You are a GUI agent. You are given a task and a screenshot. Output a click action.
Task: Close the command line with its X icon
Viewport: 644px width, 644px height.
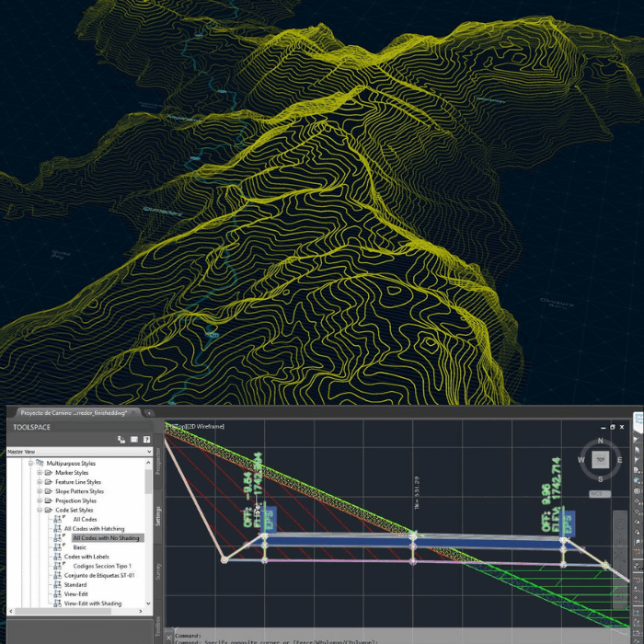pyautogui.click(x=168, y=638)
